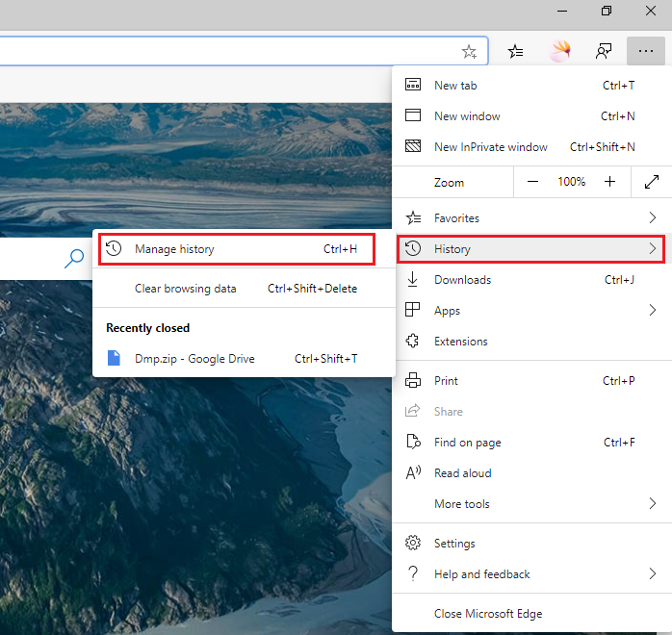
Task: Click the Extensions puzzle icon
Action: pyautogui.click(x=412, y=341)
